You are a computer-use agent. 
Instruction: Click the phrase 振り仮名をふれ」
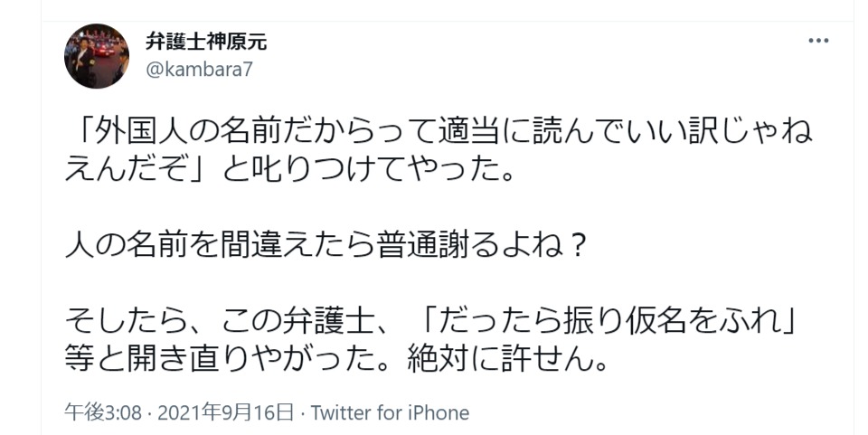coord(678,323)
